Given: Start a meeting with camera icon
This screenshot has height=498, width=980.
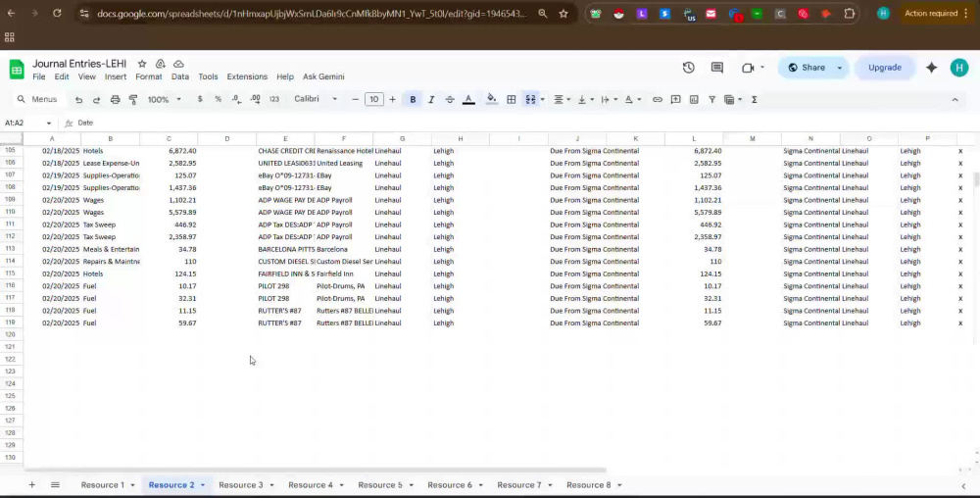Looking at the screenshot, I should 748,68.
